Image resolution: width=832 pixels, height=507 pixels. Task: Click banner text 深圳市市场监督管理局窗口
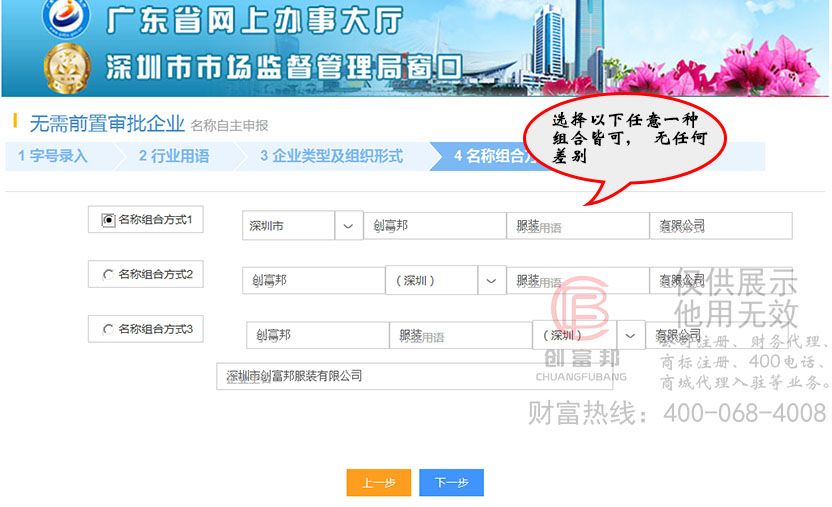click(284, 68)
